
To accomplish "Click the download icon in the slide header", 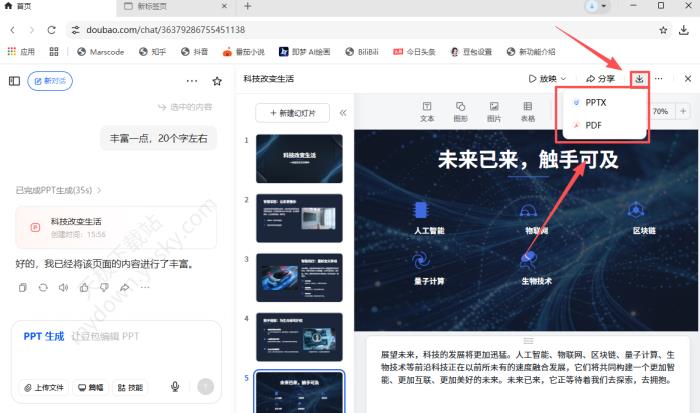I will point(639,79).
